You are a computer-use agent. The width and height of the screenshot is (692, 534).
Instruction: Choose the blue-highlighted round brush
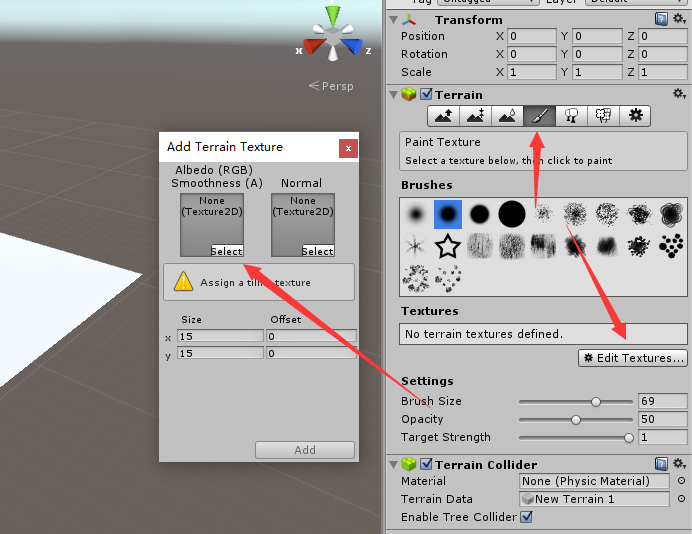pos(448,214)
